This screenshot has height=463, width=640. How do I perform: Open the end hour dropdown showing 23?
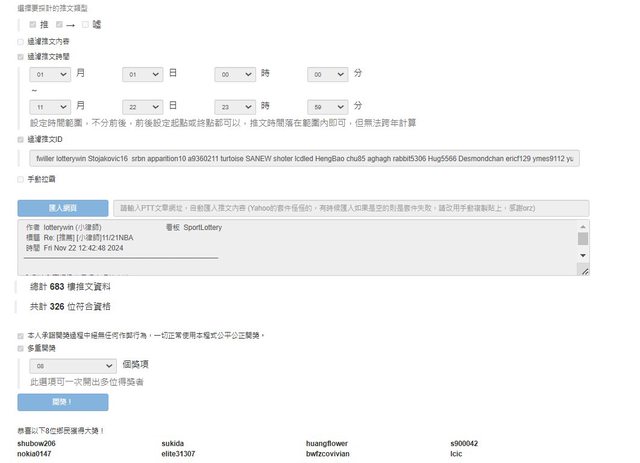[235, 106]
